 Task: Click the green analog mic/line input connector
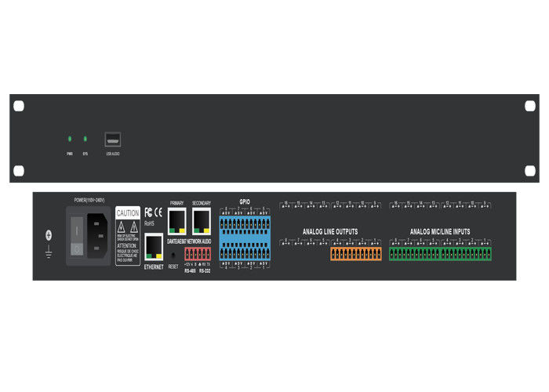441,255
